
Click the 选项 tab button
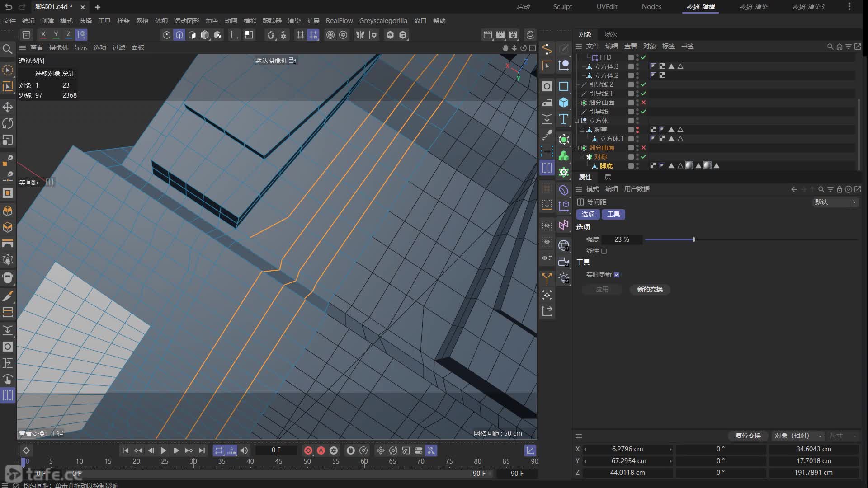click(x=588, y=214)
